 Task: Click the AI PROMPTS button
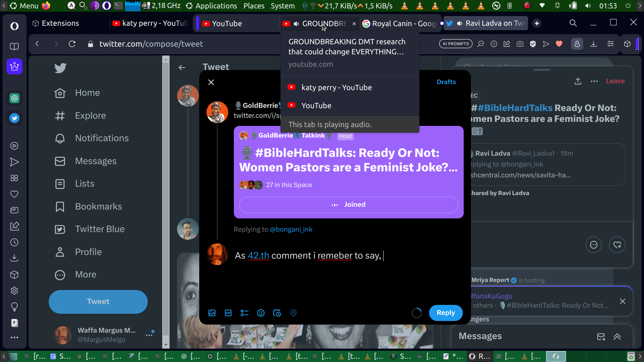click(x=456, y=44)
